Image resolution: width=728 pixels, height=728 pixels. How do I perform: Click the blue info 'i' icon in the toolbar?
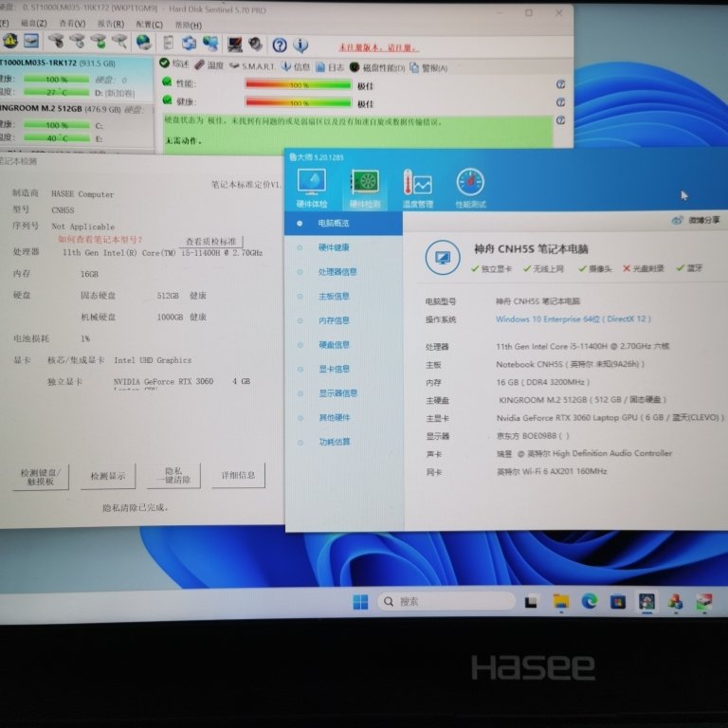300,45
